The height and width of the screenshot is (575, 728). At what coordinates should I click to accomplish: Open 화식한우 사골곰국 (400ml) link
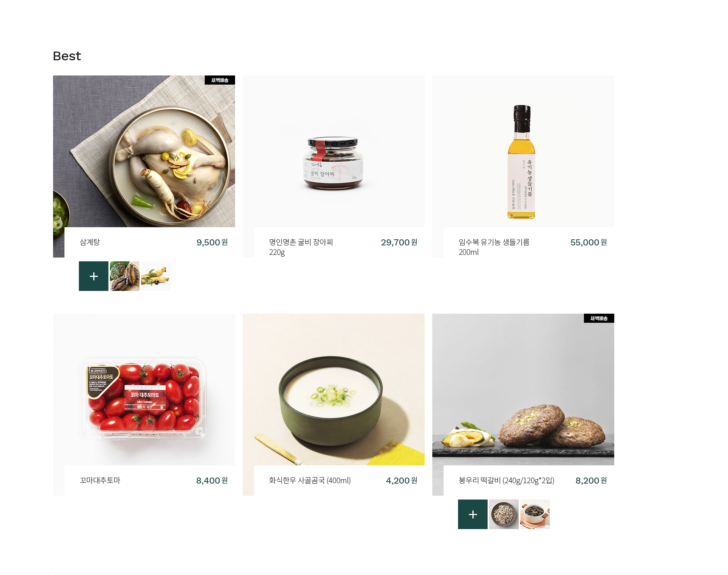click(310, 480)
